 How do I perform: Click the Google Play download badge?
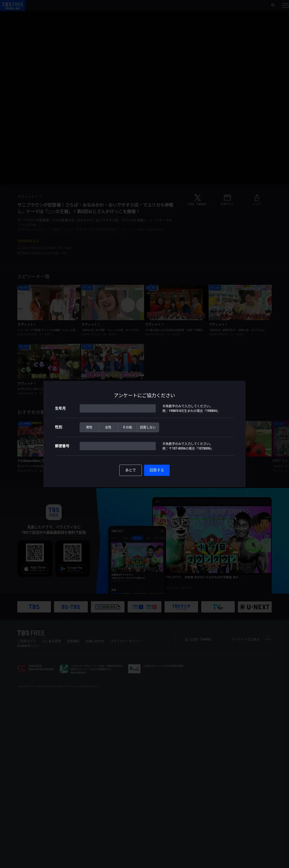click(72, 569)
